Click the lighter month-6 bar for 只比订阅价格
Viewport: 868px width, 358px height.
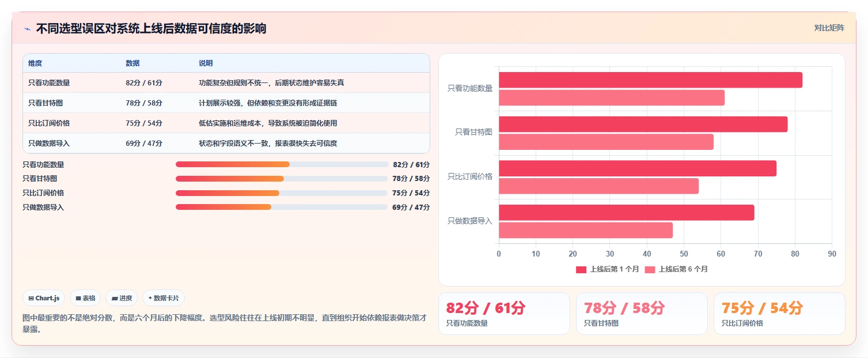coord(598,186)
